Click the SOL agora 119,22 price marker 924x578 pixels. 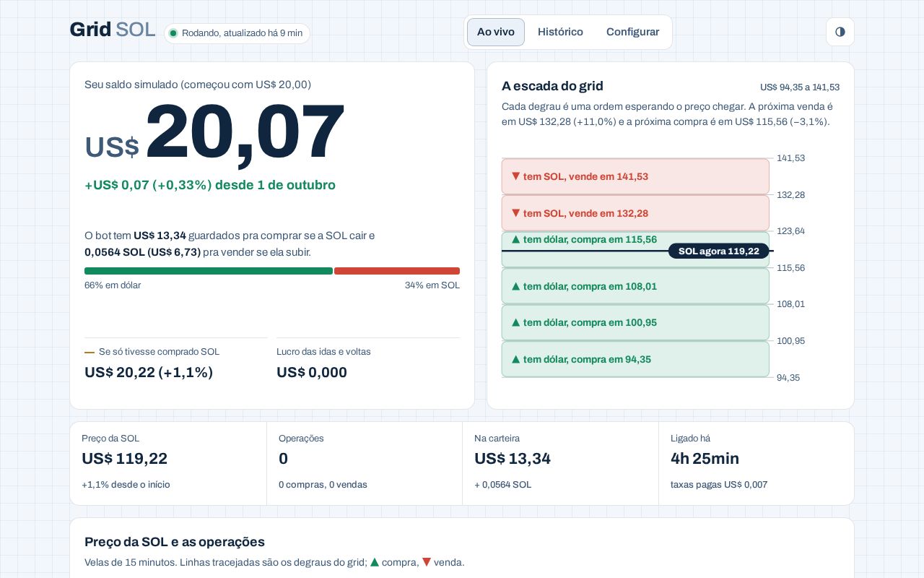[x=719, y=251]
